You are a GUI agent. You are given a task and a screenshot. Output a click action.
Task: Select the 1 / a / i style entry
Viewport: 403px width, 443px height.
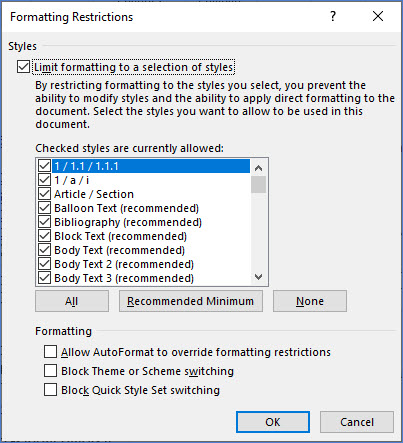pos(72,180)
